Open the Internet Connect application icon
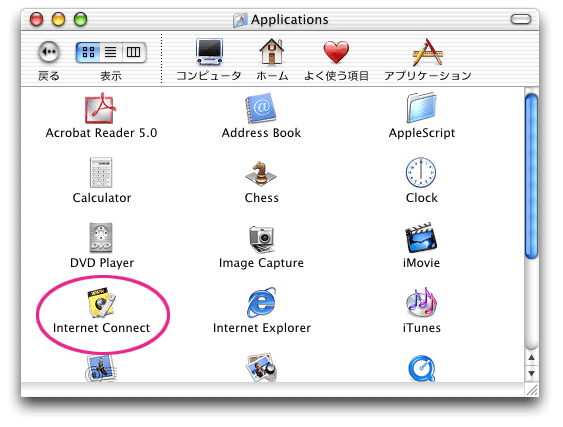This screenshot has height=427, width=563. click(x=101, y=302)
